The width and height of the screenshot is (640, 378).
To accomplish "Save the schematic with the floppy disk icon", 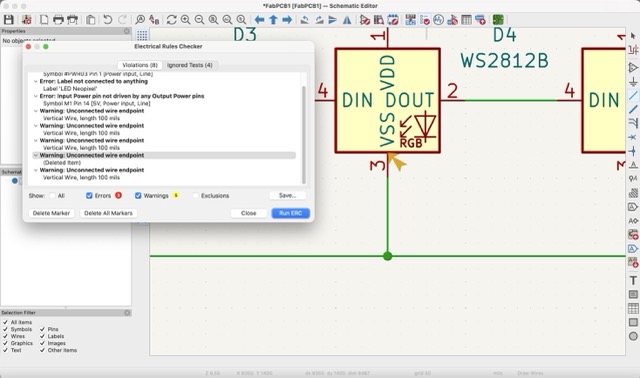I will 9,20.
